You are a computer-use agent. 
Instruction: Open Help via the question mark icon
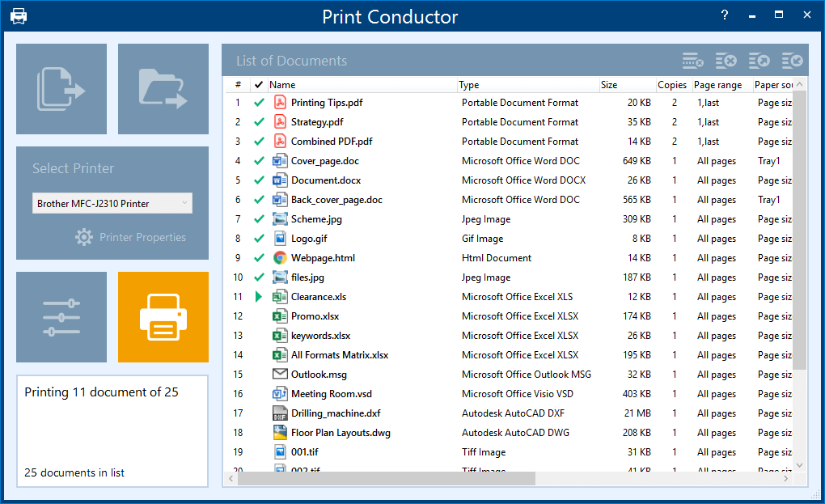coord(724,15)
